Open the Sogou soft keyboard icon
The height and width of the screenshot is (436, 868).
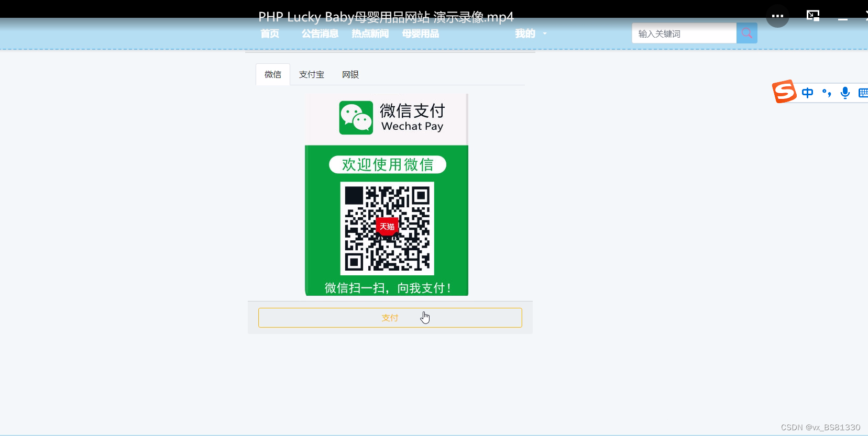(863, 93)
